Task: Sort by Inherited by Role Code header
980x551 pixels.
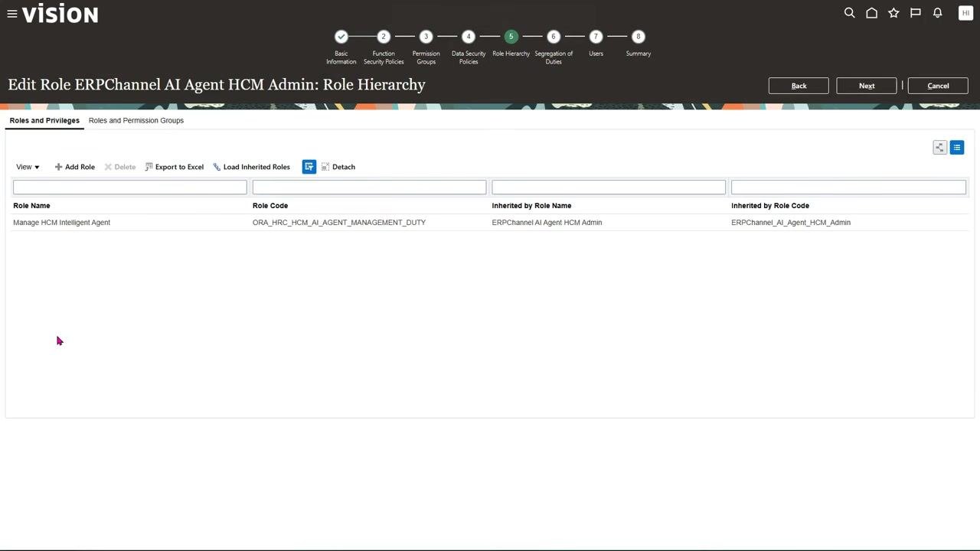Action: coord(770,206)
